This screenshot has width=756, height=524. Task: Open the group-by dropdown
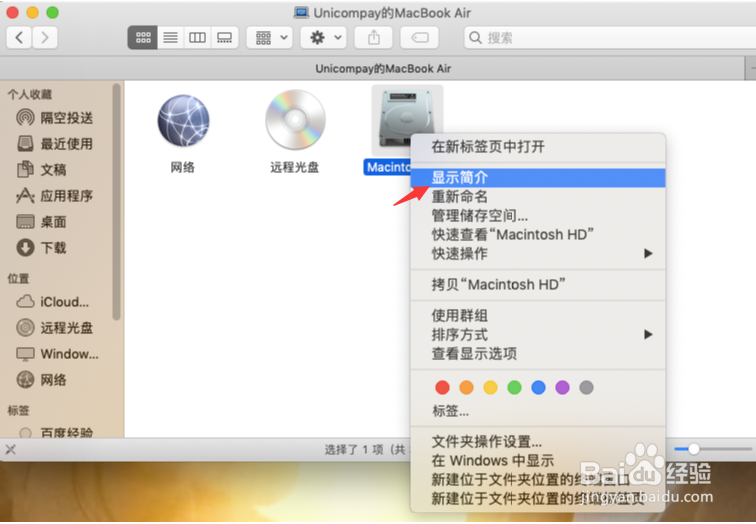coord(271,38)
